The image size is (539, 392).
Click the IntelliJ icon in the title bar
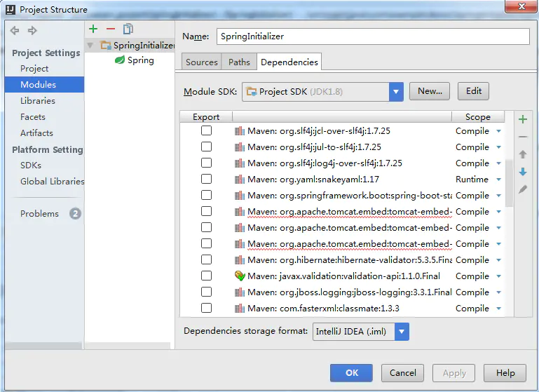pyautogui.click(x=11, y=9)
